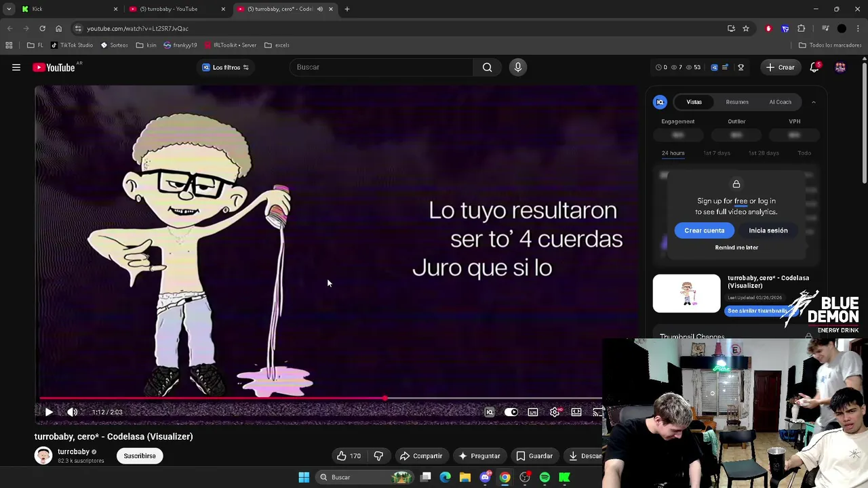Focus the YouTube Buscar search field
This screenshot has width=868, height=488.
(382, 67)
